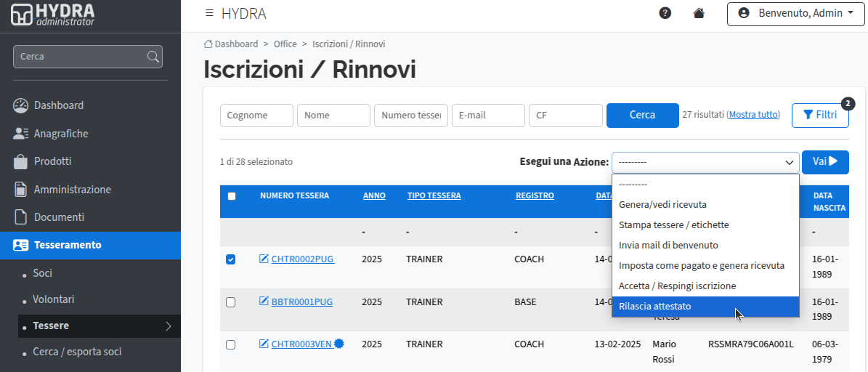868x372 pixels.
Task: Choose Invia mail di benvenuto option
Action: point(705,246)
